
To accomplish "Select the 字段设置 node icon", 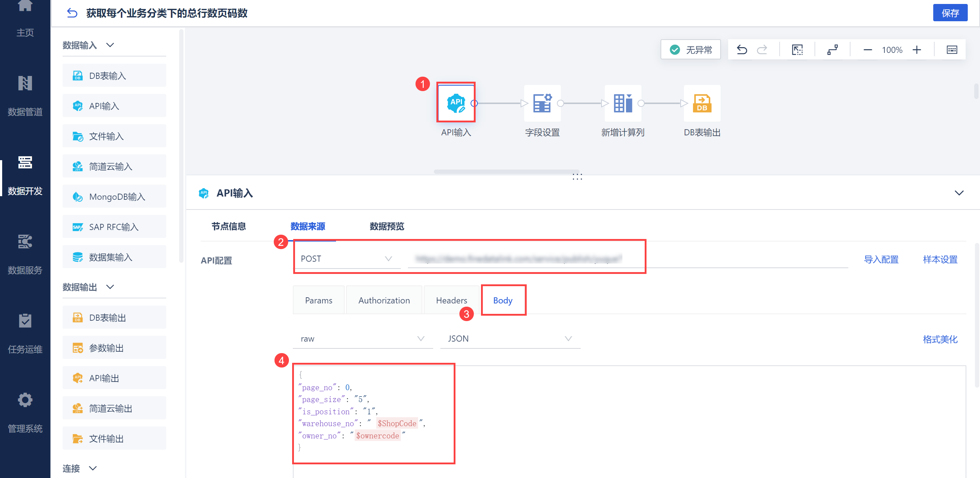I will pyautogui.click(x=542, y=103).
